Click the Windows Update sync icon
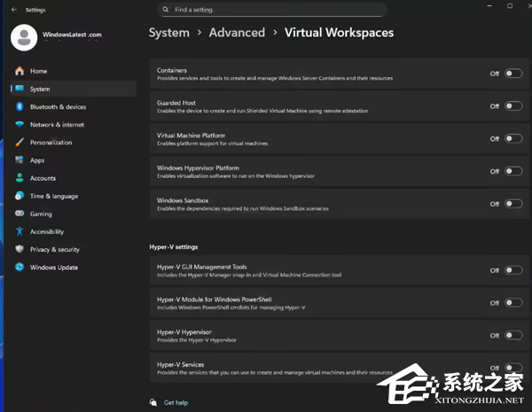532x412 pixels. (x=20, y=267)
